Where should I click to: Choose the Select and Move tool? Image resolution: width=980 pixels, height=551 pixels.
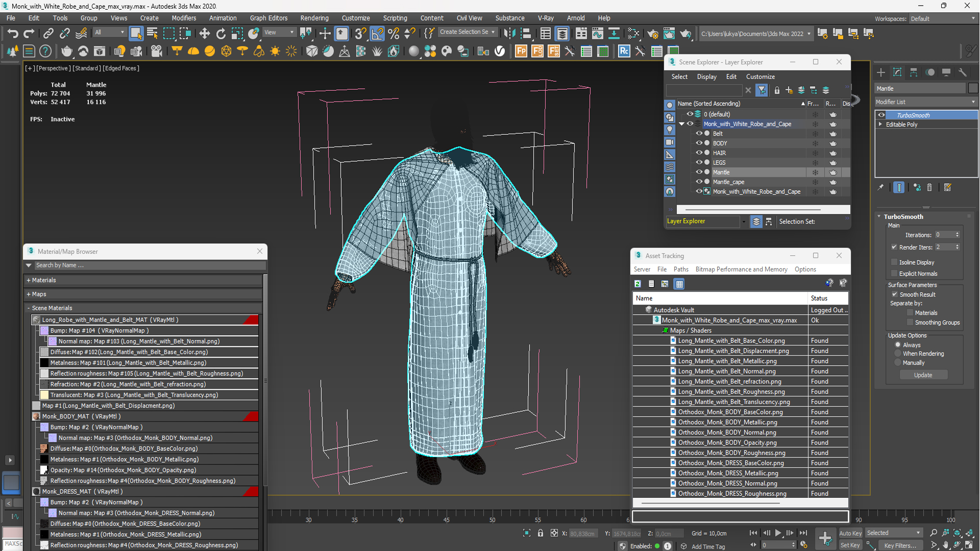point(204,34)
